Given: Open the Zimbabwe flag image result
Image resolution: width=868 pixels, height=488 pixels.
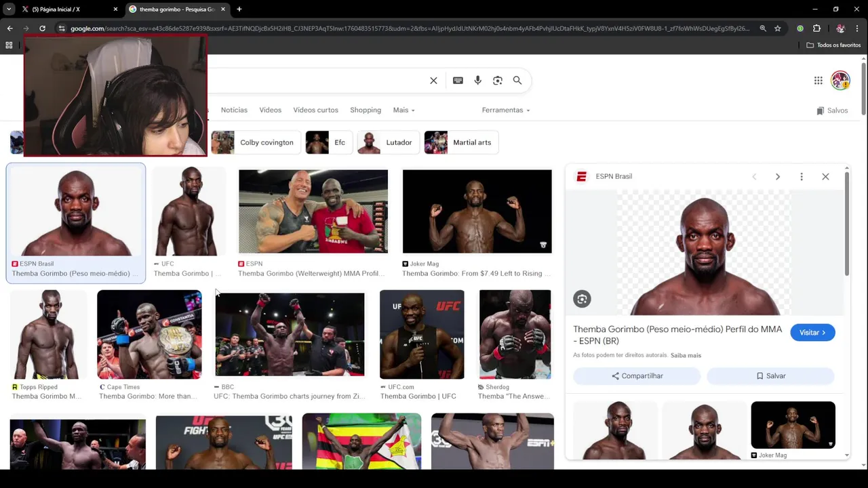Looking at the screenshot, I should (x=361, y=441).
